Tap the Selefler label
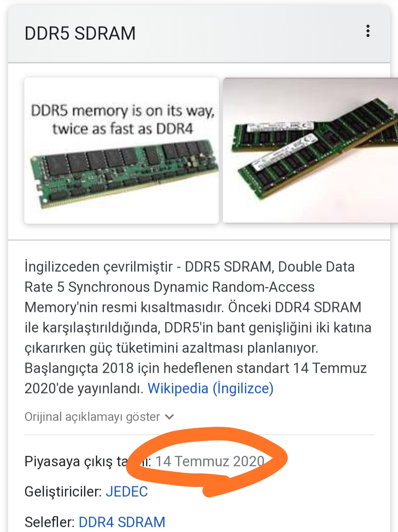The width and height of the screenshot is (398, 532). [x=50, y=522]
